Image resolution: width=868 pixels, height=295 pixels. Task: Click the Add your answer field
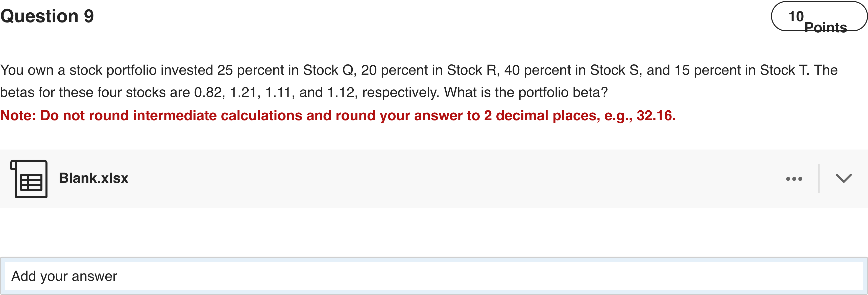click(433, 276)
